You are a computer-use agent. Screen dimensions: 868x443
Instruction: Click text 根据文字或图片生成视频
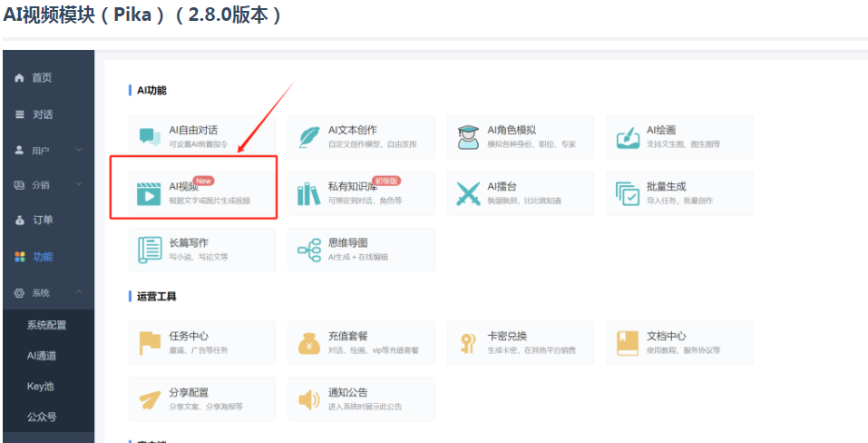(210, 201)
